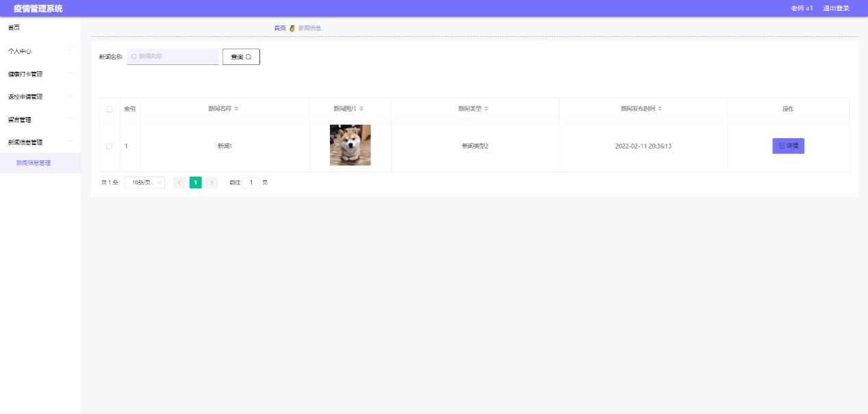Click 新闻信息 breadcrumb item
Viewport: 868px width, 414px height.
(x=309, y=28)
